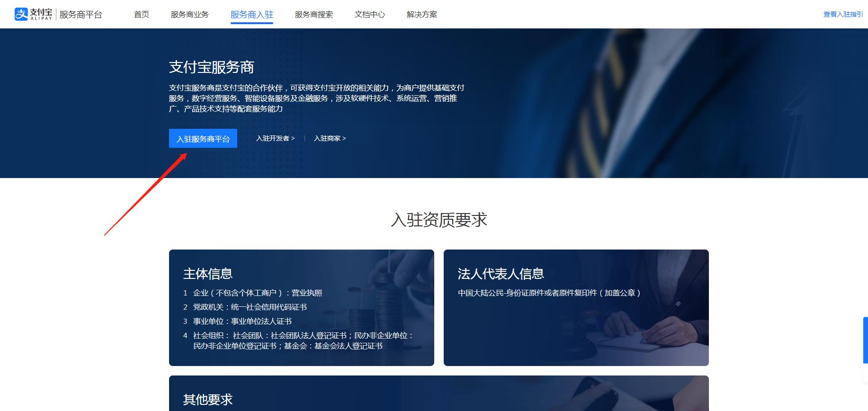
Task: Click the 支付宝服务商 banner title
Action: point(212,67)
